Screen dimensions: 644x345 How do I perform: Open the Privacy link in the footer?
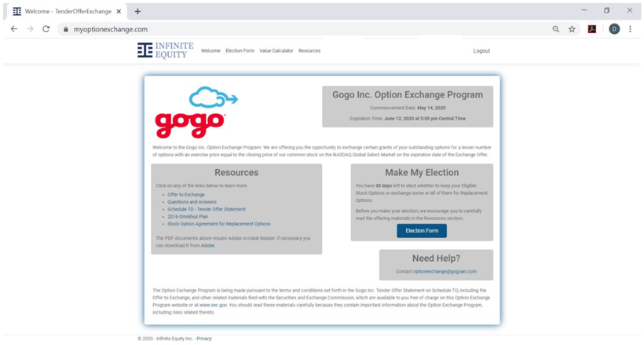pos(204,339)
